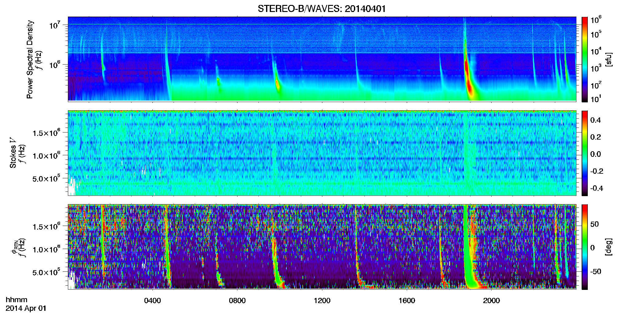Viewport: 644px width, 332px height.
Task: Click the Power Spectral Density axis label
Action: pyautogui.click(x=30, y=59)
